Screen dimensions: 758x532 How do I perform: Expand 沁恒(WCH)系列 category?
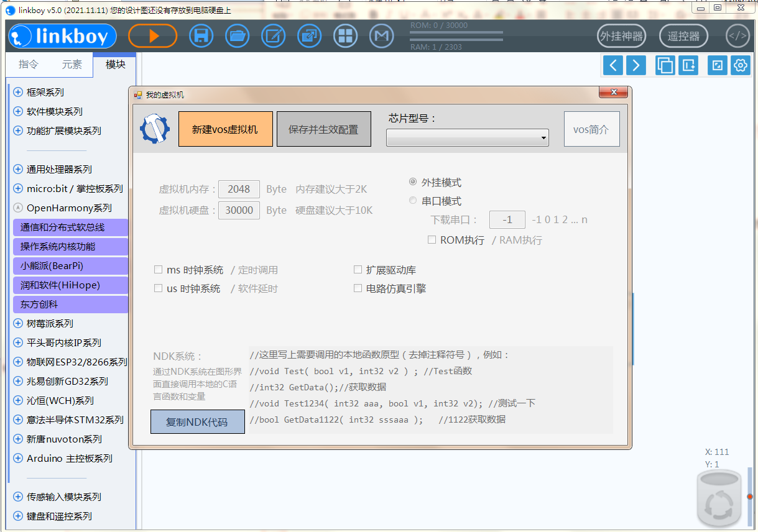coord(17,400)
